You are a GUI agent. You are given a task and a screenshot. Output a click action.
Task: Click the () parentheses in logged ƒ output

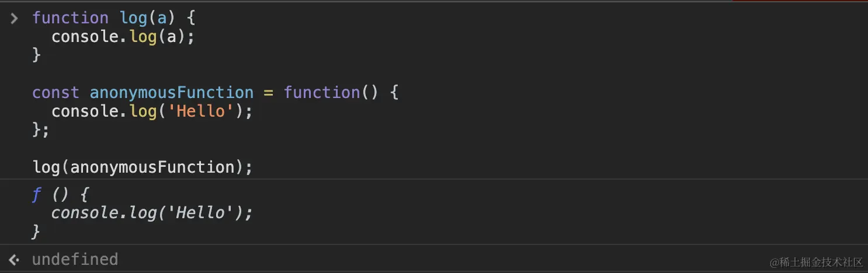[x=61, y=195]
